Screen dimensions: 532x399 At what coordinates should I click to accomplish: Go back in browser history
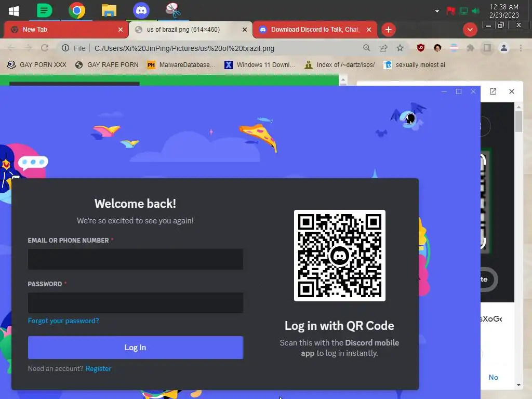click(x=11, y=48)
